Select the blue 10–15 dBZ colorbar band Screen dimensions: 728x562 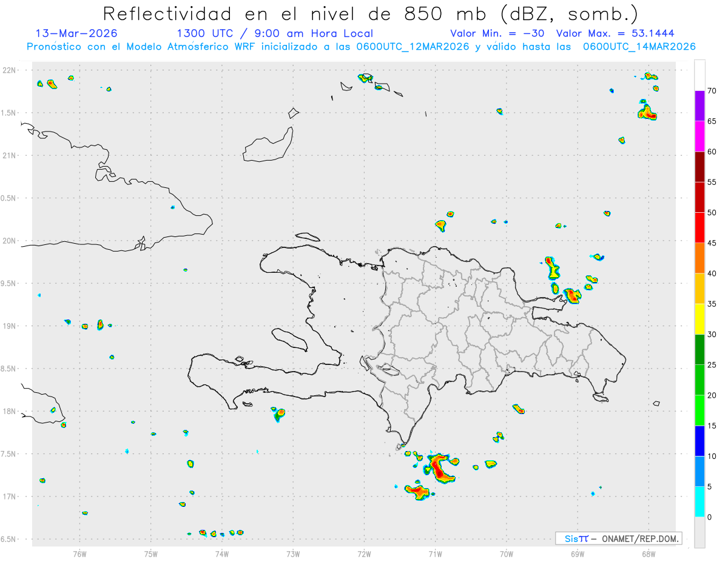tap(699, 441)
